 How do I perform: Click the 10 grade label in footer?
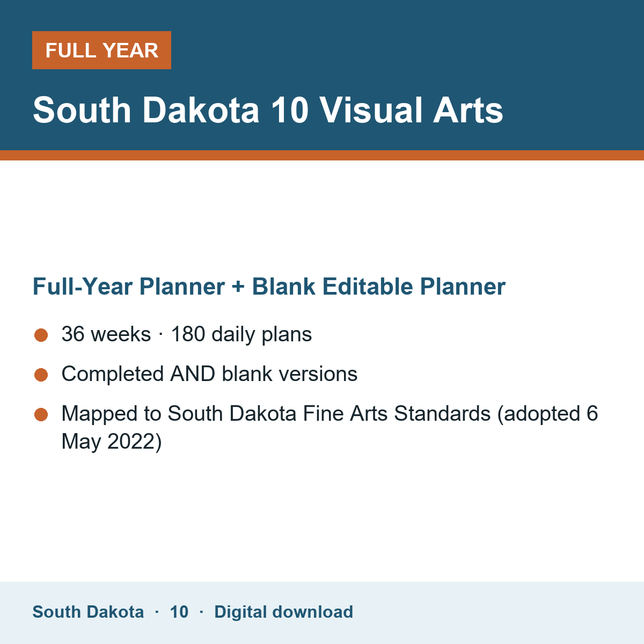[179, 612]
